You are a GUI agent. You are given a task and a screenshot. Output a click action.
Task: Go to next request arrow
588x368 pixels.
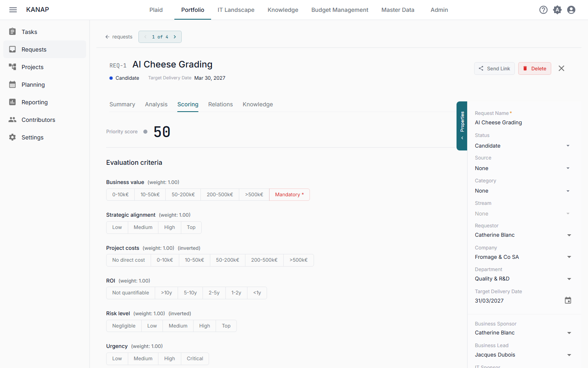175,37
